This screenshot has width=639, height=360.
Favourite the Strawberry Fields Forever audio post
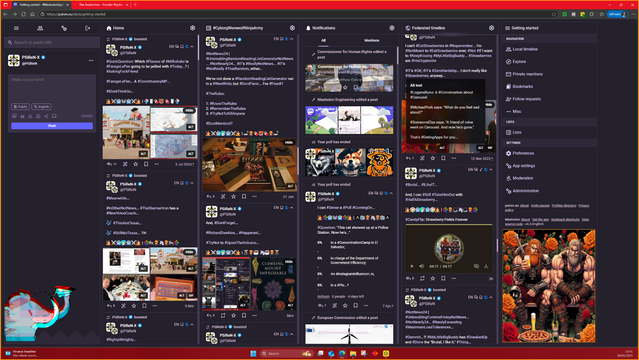433,278
